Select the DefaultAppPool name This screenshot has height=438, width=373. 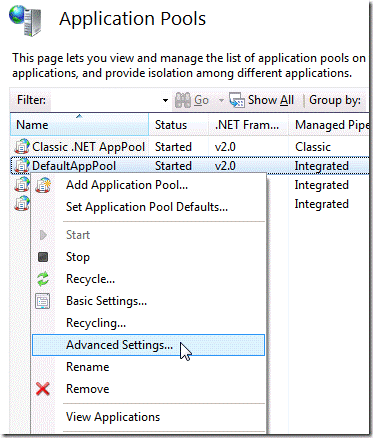(74, 166)
